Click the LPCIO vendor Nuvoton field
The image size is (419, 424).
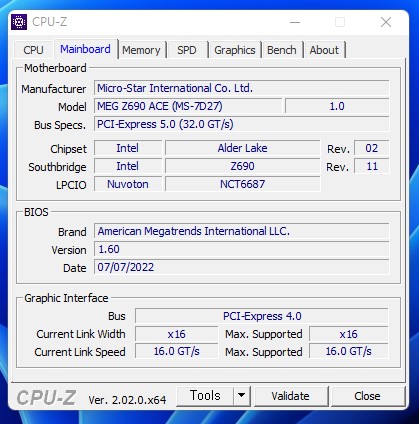point(128,184)
